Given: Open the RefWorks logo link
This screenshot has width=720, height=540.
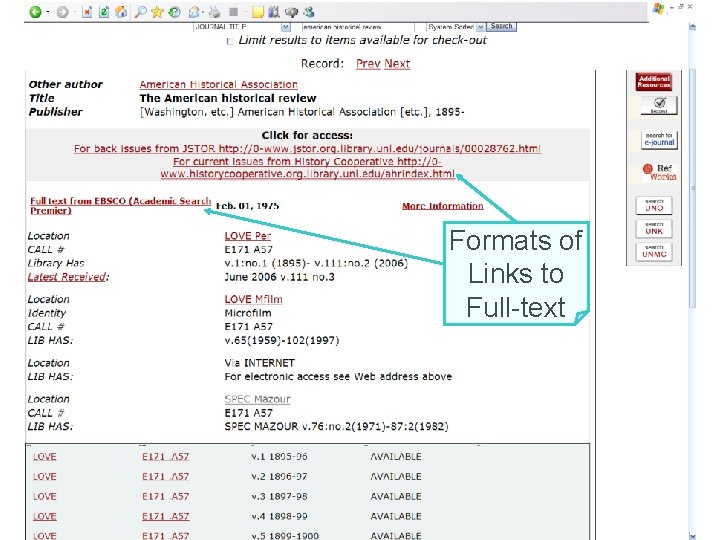Looking at the screenshot, I should point(659,172).
